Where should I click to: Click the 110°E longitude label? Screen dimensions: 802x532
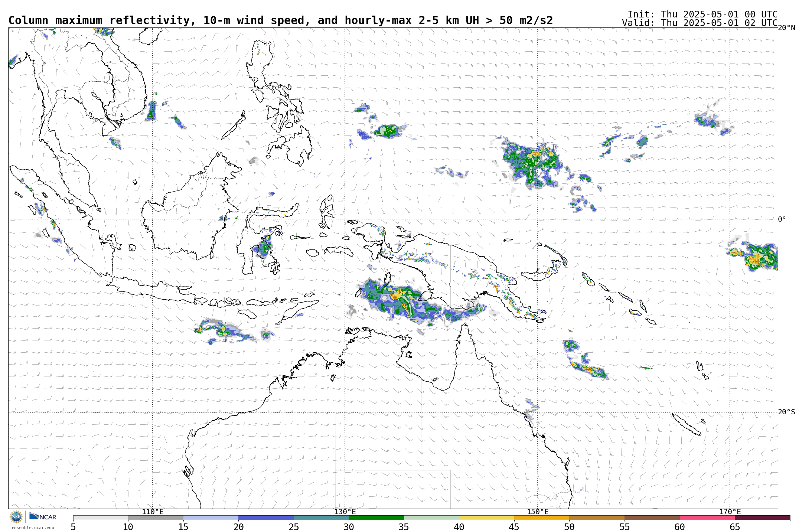(x=153, y=512)
